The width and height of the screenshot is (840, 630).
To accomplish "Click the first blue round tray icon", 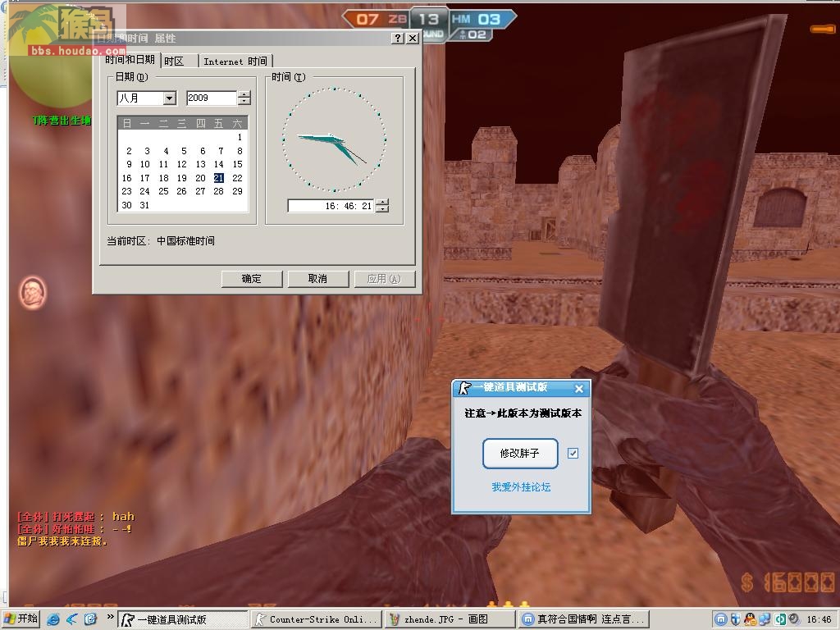I will pos(720,619).
